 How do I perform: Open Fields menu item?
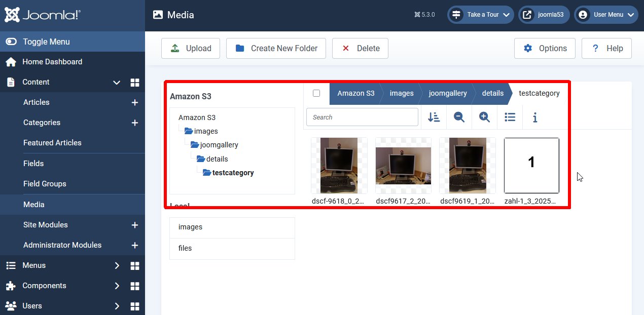[33, 164]
